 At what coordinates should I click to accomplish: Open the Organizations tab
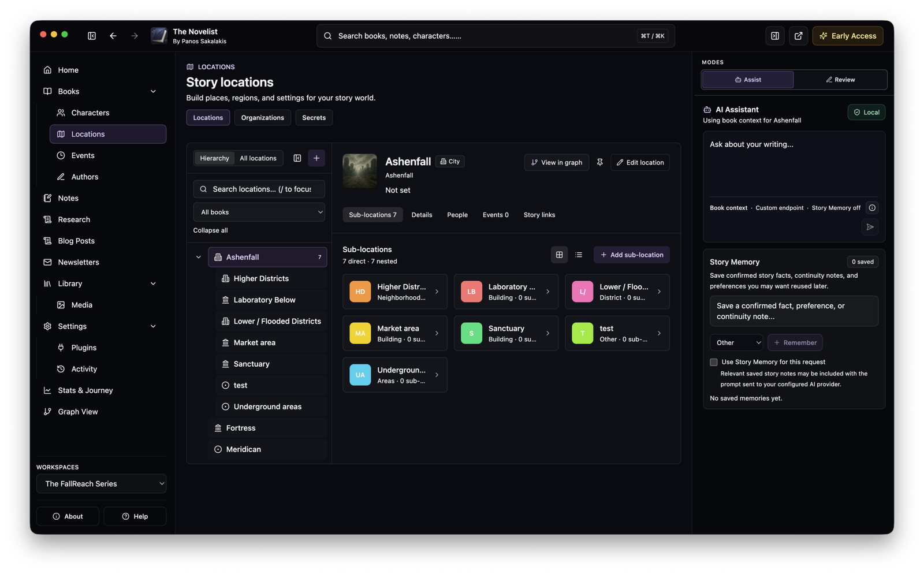(263, 118)
